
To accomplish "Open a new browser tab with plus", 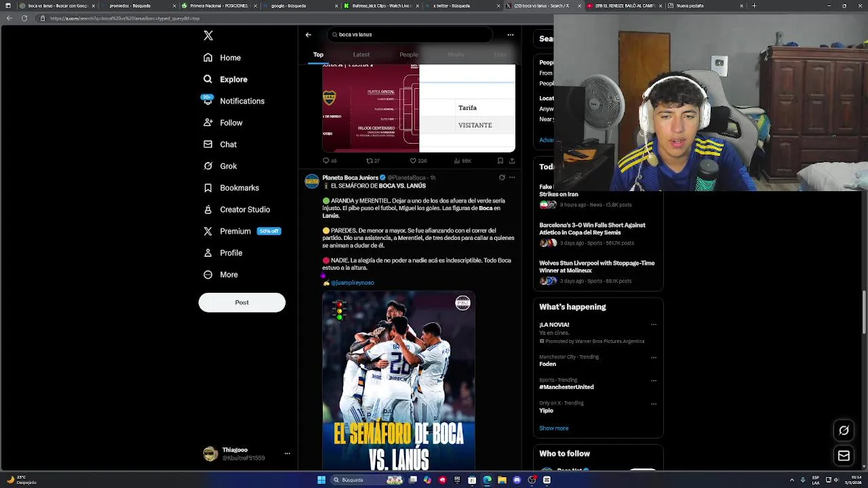I will click(754, 5).
